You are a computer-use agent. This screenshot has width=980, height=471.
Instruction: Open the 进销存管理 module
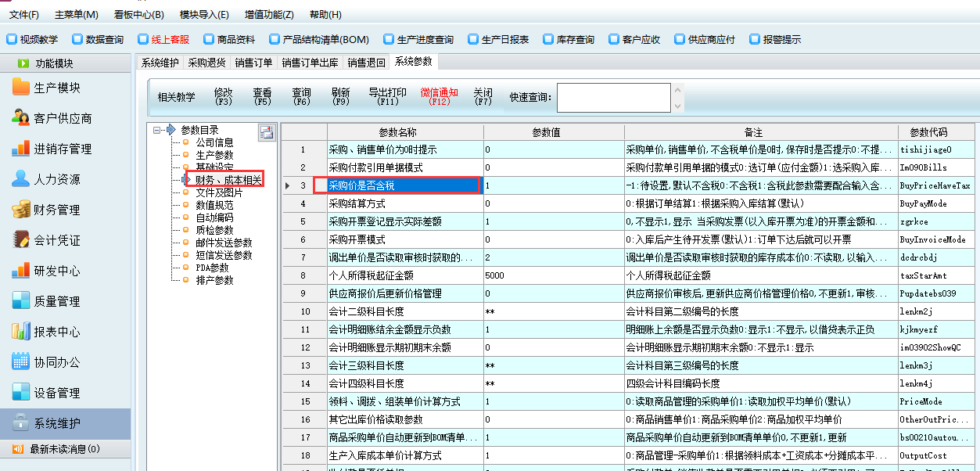click(63, 149)
